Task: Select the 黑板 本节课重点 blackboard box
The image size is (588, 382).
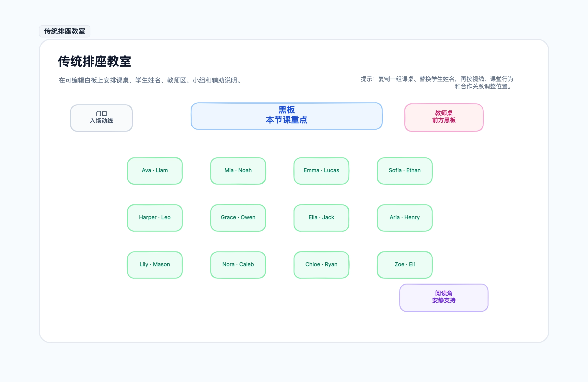Action: [x=287, y=116]
